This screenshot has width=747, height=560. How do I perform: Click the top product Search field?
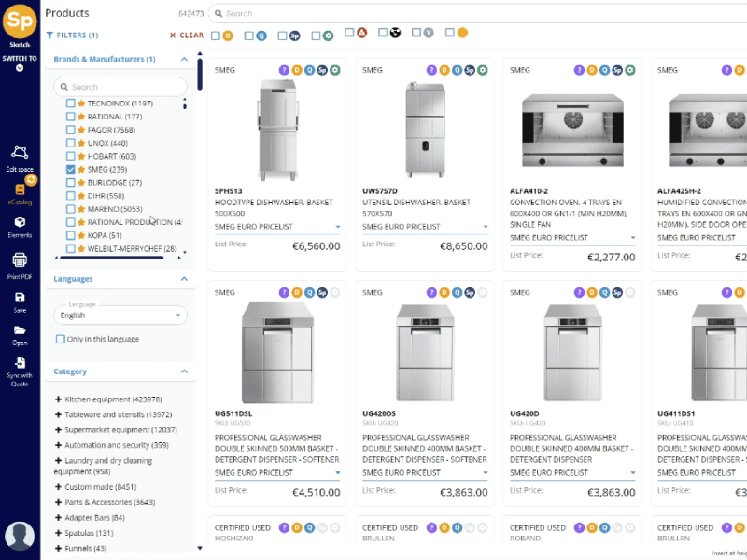467,14
